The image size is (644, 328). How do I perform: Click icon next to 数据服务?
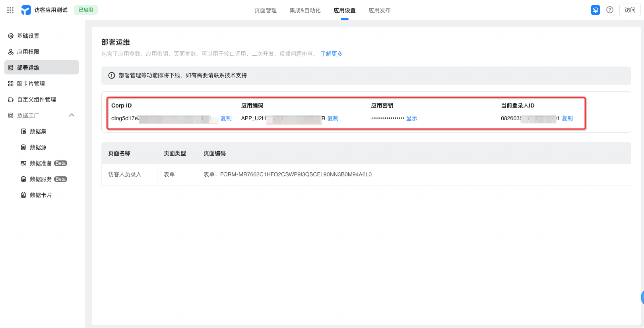[x=23, y=179]
